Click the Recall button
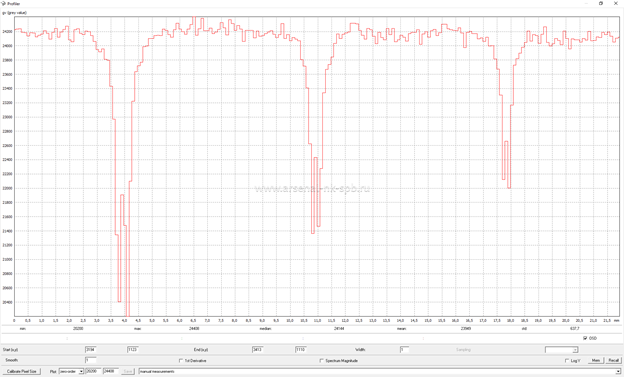The width and height of the screenshot is (624, 377). pyautogui.click(x=613, y=360)
